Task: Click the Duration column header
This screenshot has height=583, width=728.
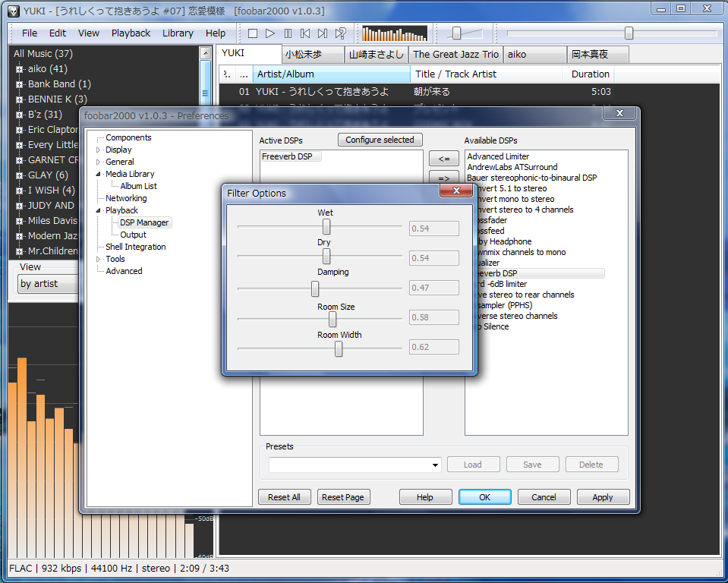Action: (x=588, y=74)
